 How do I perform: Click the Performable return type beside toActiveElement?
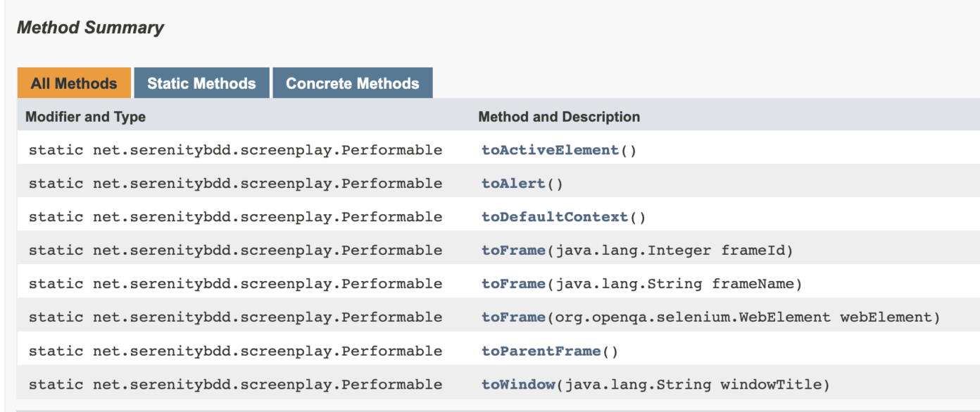267,150
